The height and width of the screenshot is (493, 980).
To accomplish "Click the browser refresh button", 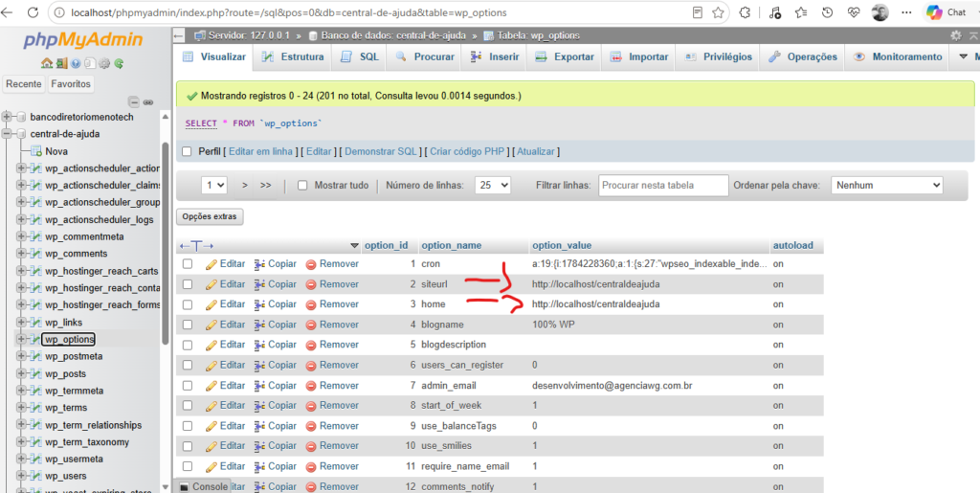I will pyautogui.click(x=33, y=12).
